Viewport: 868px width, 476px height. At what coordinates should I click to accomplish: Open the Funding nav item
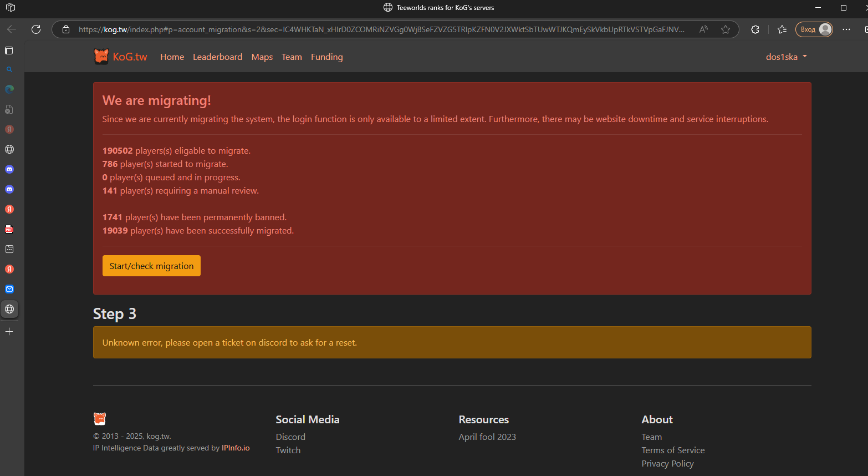click(327, 57)
